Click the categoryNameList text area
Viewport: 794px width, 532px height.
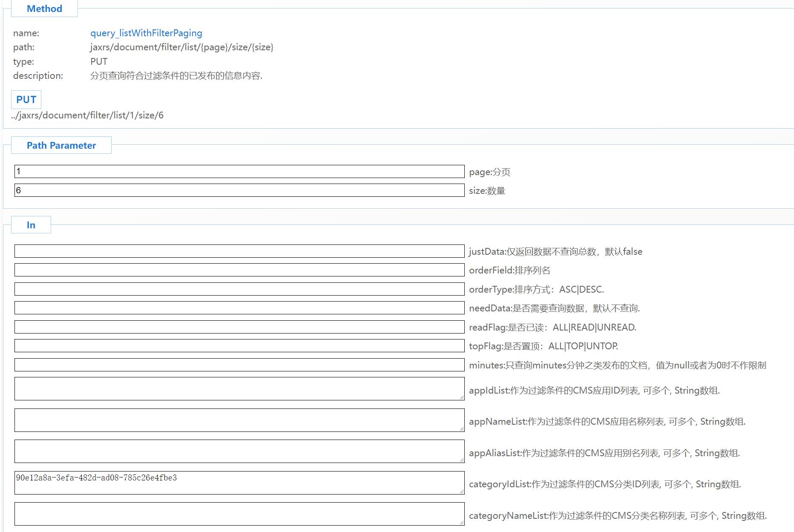coord(239,514)
